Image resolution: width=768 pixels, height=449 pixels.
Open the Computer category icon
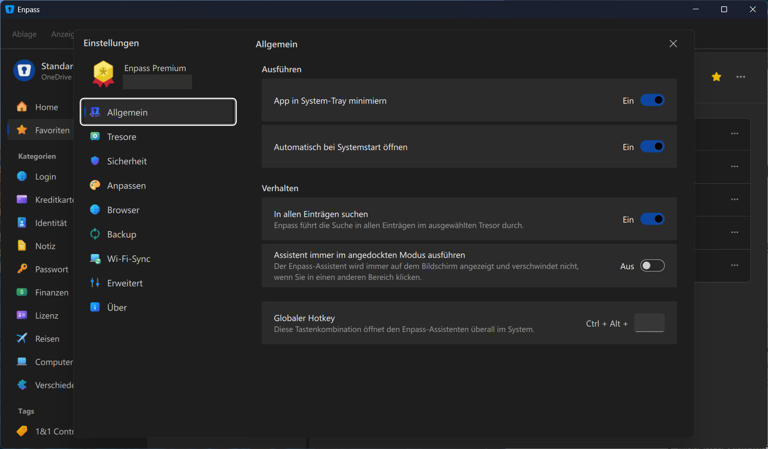pos(22,361)
